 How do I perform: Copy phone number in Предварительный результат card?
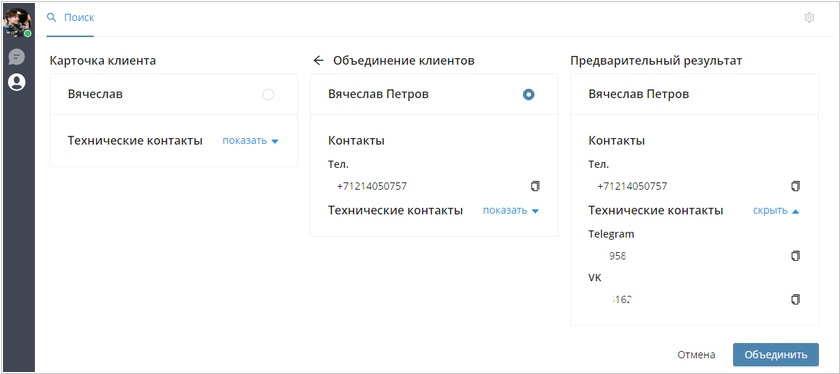[x=796, y=186]
